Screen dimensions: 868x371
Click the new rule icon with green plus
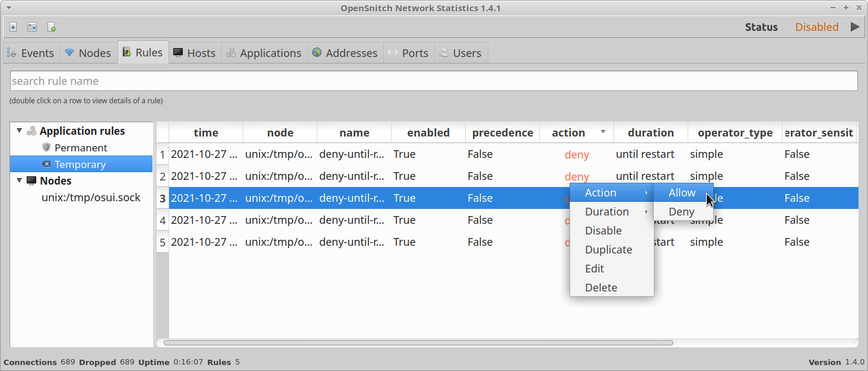pos(52,27)
